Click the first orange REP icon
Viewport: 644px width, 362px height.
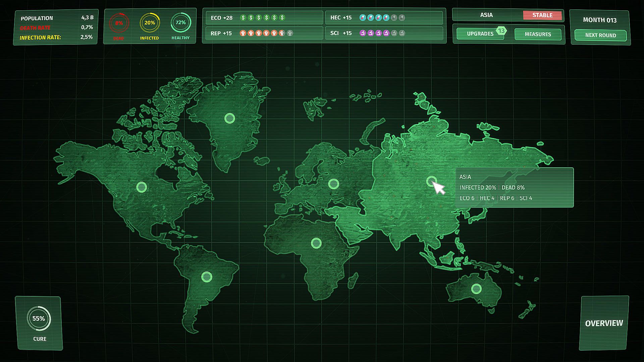(243, 33)
